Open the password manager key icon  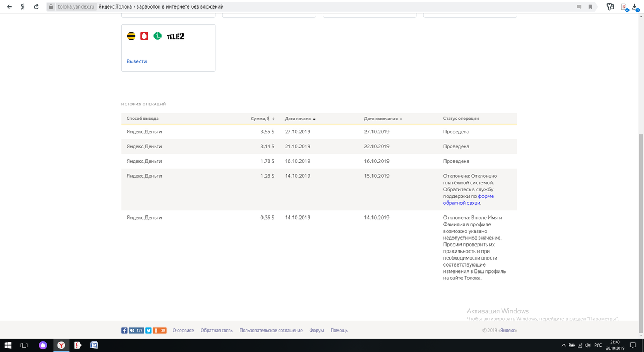[610, 7]
